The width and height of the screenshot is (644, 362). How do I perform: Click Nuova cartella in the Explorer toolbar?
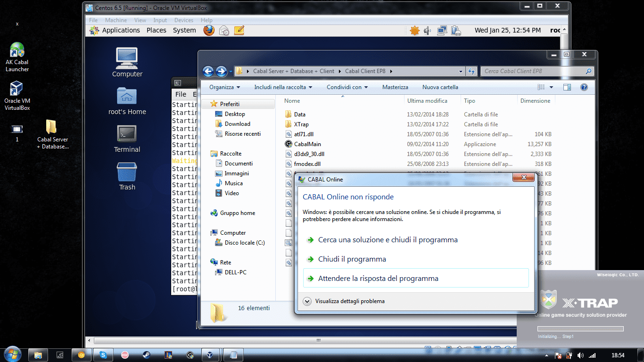click(x=440, y=87)
